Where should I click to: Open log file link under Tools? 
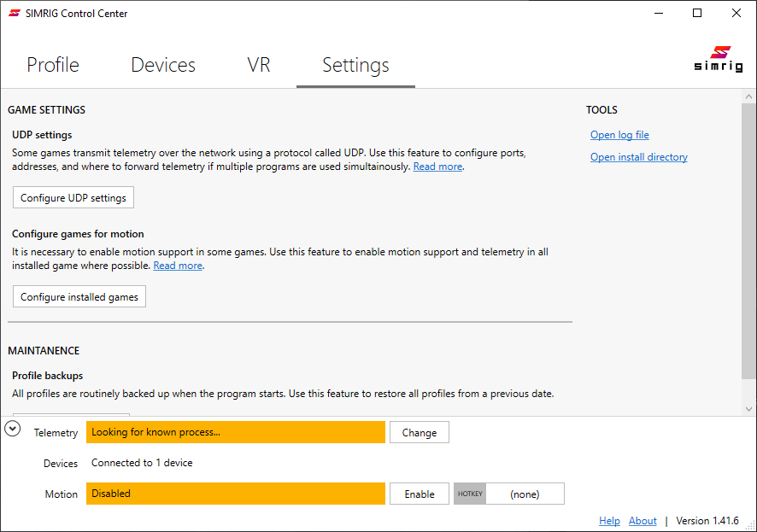[x=619, y=135]
